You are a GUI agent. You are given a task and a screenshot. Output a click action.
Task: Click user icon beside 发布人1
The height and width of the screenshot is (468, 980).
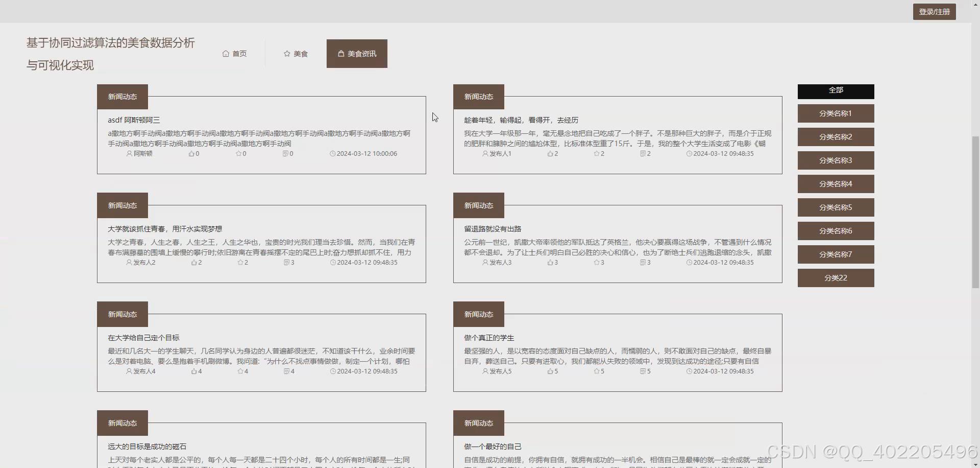[485, 154]
